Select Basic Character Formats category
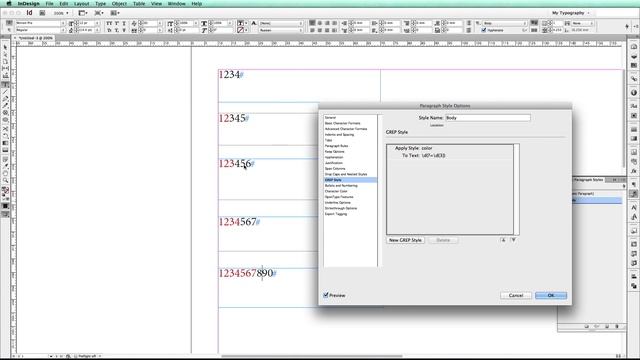 tap(342, 123)
